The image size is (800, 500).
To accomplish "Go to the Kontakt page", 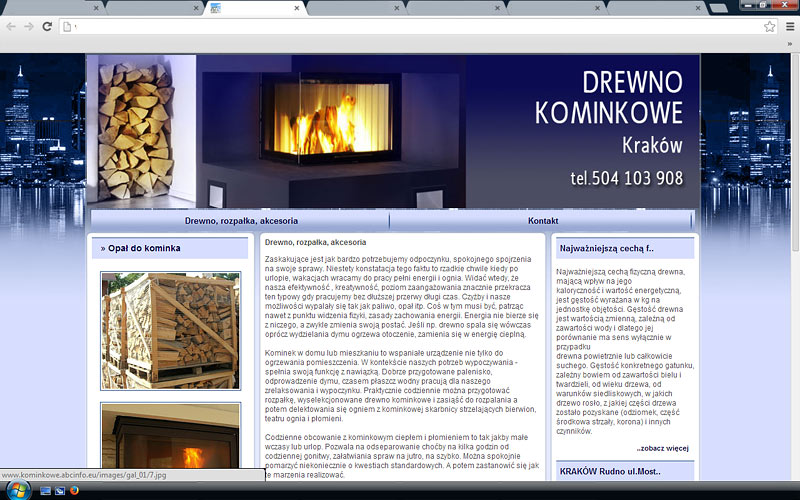I will (542, 221).
